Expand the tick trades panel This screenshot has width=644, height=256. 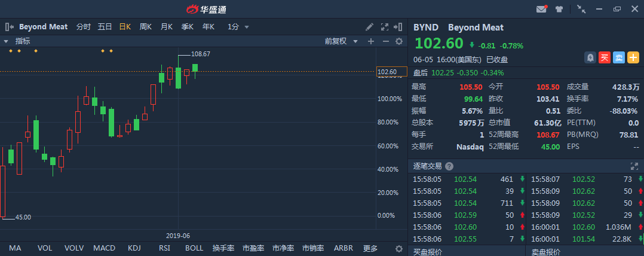[634, 166]
